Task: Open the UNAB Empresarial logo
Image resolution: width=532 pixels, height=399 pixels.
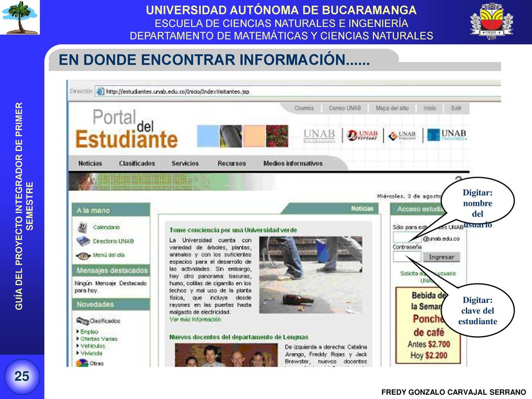Action: pos(402,136)
